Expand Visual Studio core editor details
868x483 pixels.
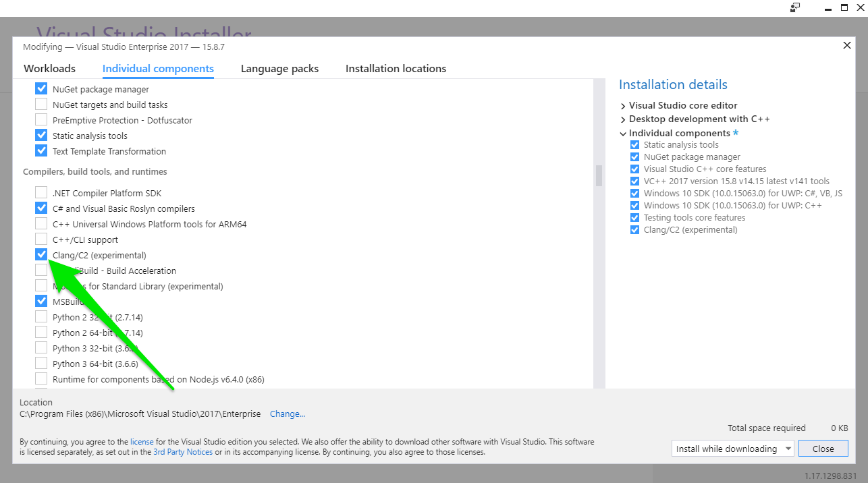coord(623,106)
